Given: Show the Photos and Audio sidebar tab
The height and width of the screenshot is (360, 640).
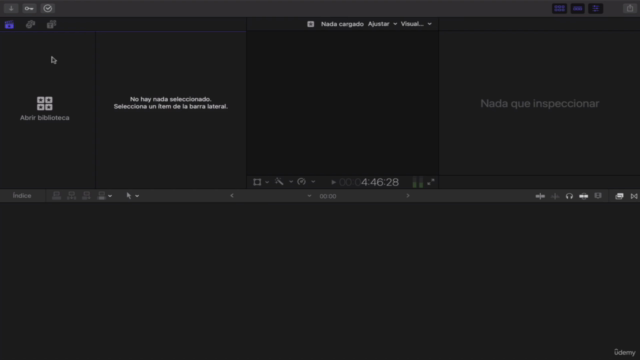Looking at the screenshot, I should tap(30, 24).
